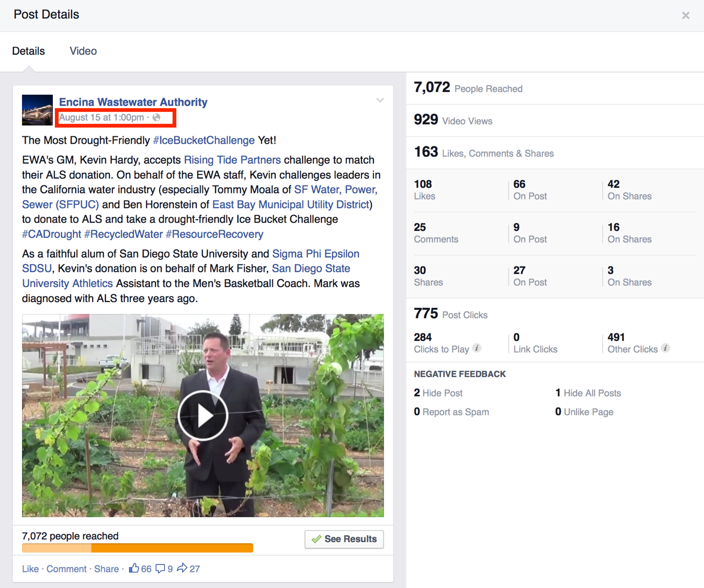Screen dimensions: 704x588
Task: Click the 929 Video Views stat
Action: [453, 120]
